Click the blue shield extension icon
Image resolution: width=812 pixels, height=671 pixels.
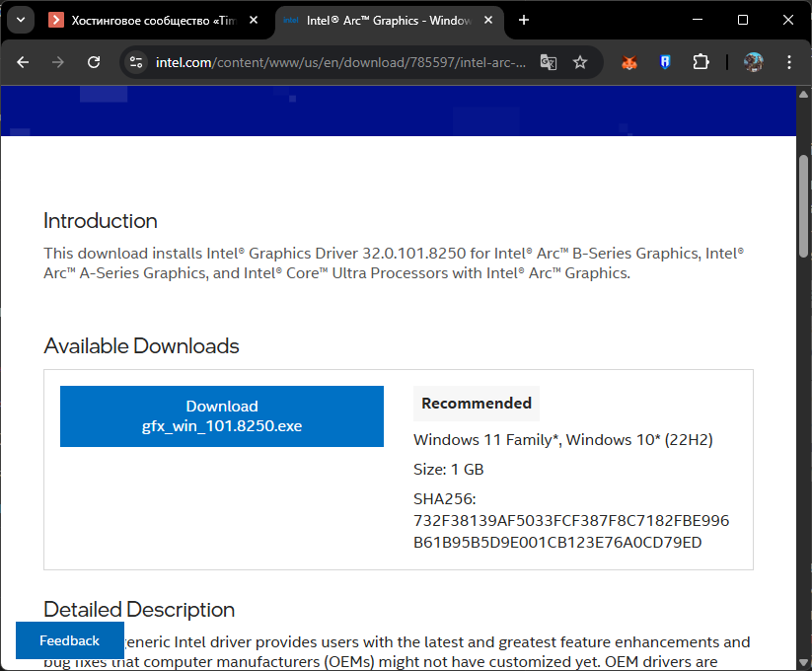tap(665, 61)
